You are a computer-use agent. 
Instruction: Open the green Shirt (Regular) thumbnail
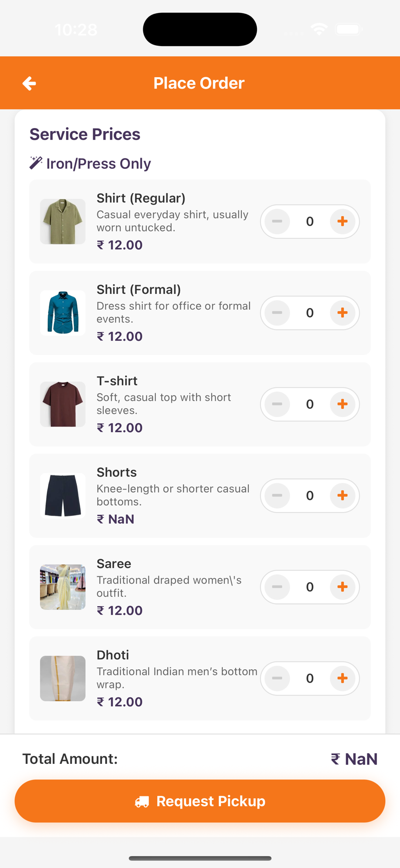tap(63, 221)
